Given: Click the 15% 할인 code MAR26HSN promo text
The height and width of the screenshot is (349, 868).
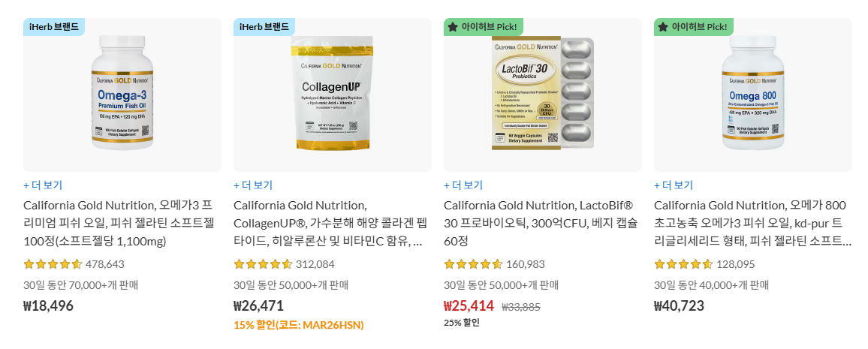Looking at the screenshot, I should pyautogui.click(x=299, y=325).
